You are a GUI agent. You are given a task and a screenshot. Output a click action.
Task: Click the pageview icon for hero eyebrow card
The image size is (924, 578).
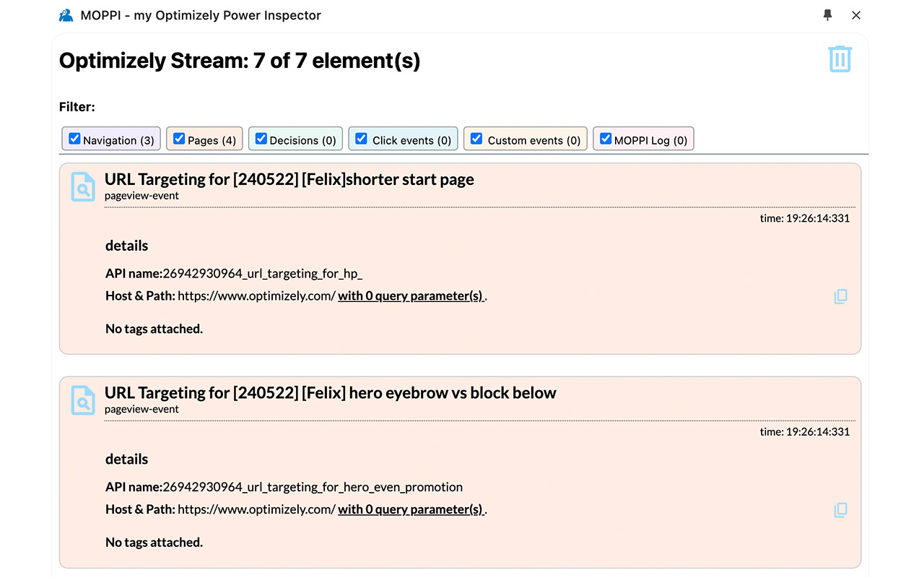coord(83,400)
